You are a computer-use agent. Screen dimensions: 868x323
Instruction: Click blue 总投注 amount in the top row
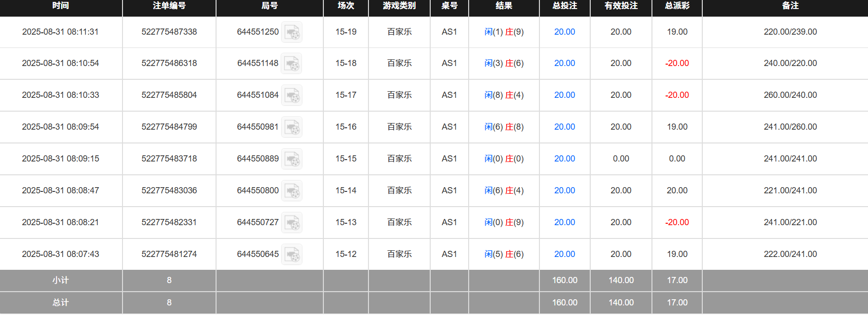tap(564, 32)
